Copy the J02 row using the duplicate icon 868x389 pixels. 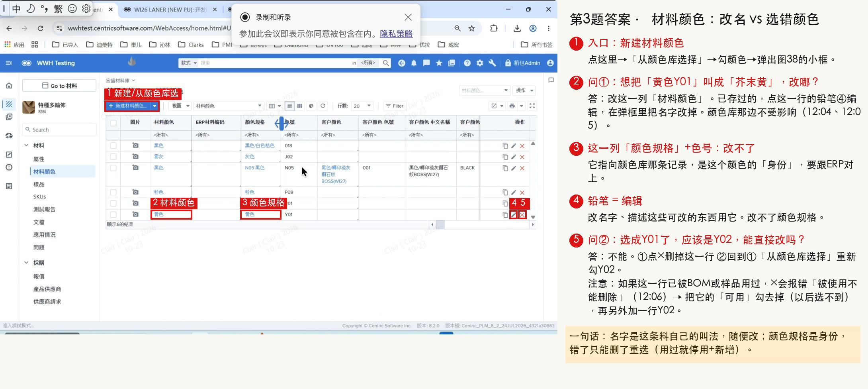click(505, 157)
